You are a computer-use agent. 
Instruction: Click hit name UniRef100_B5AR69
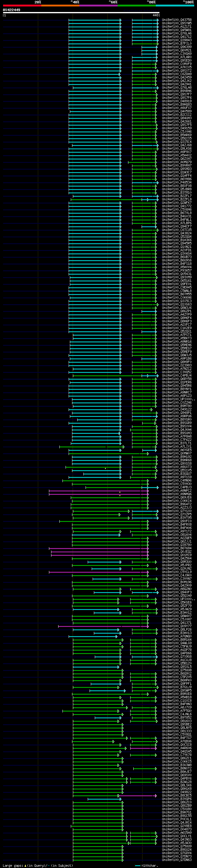pyautogui.click(x=177, y=135)
